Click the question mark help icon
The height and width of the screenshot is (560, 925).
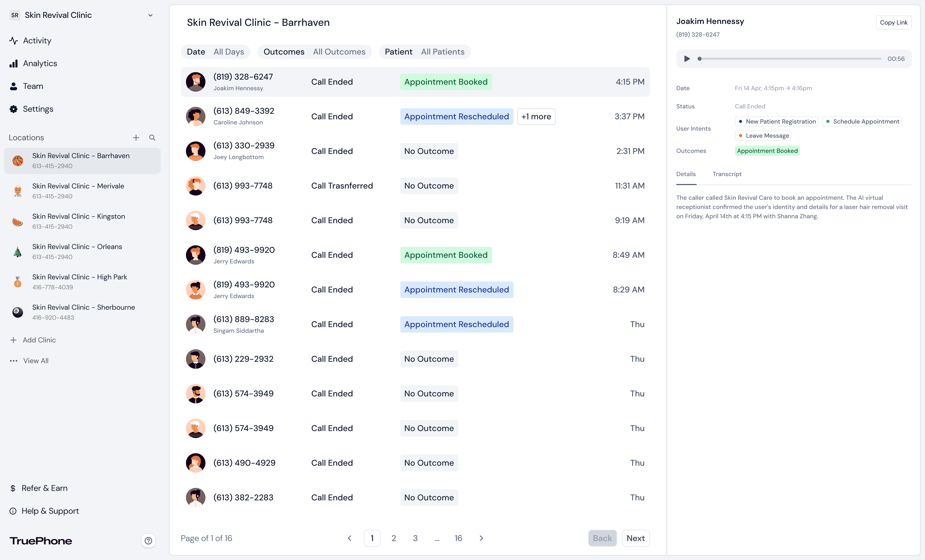148,541
